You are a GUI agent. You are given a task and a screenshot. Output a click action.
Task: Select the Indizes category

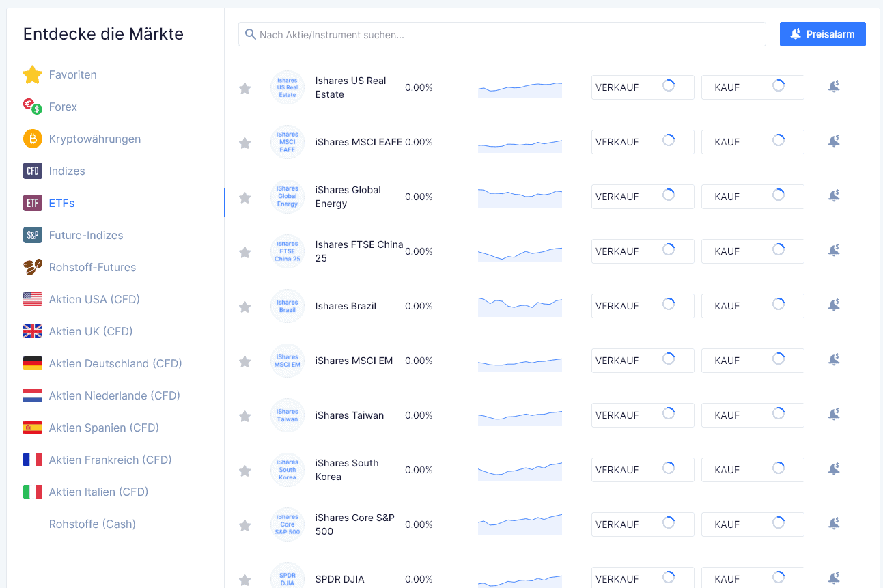(x=67, y=171)
